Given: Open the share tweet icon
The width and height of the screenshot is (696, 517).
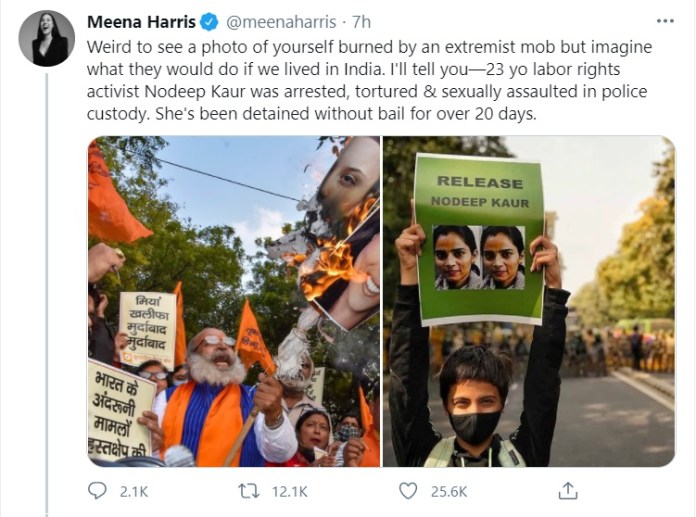Looking at the screenshot, I should click(568, 491).
